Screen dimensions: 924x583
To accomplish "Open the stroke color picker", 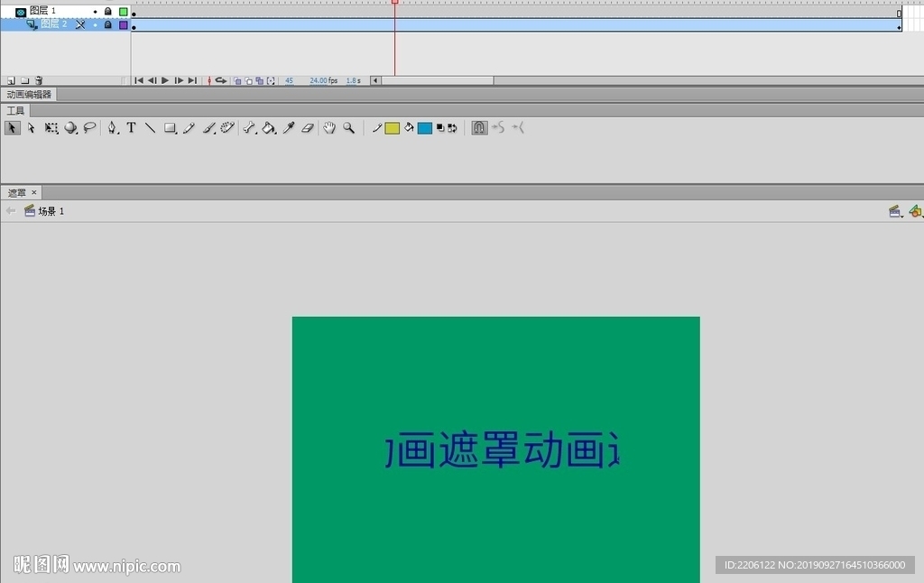I will point(392,127).
